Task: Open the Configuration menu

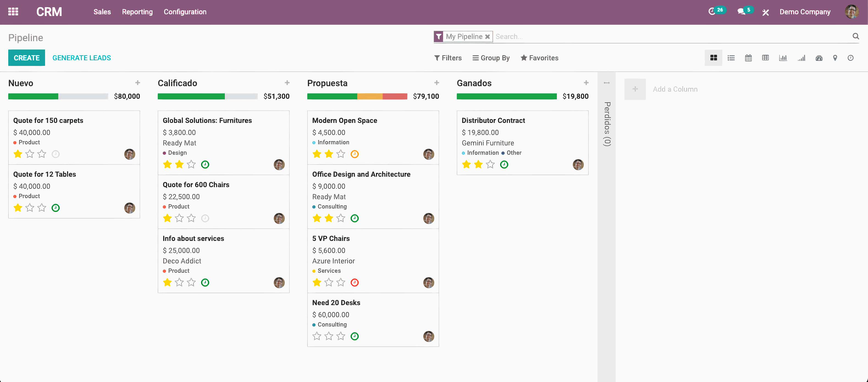Action: tap(185, 12)
